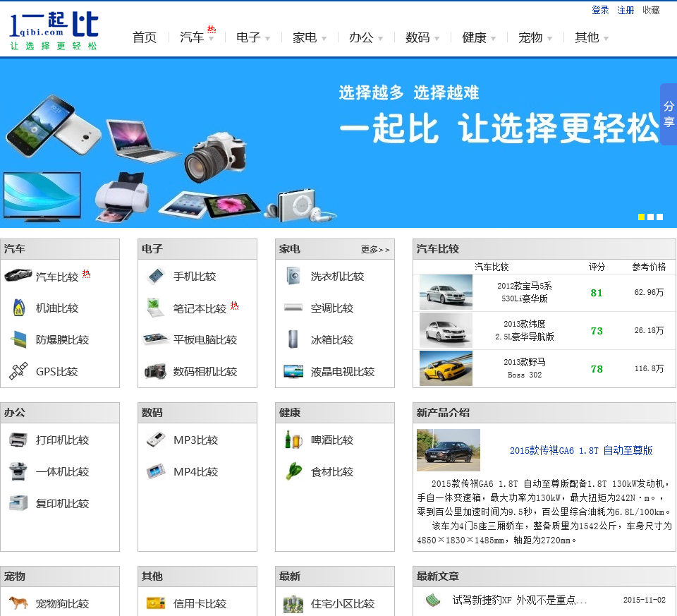Click the air conditioner icon
The height and width of the screenshot is (616, 677).
pyautogui.click(x=293, y=308)
